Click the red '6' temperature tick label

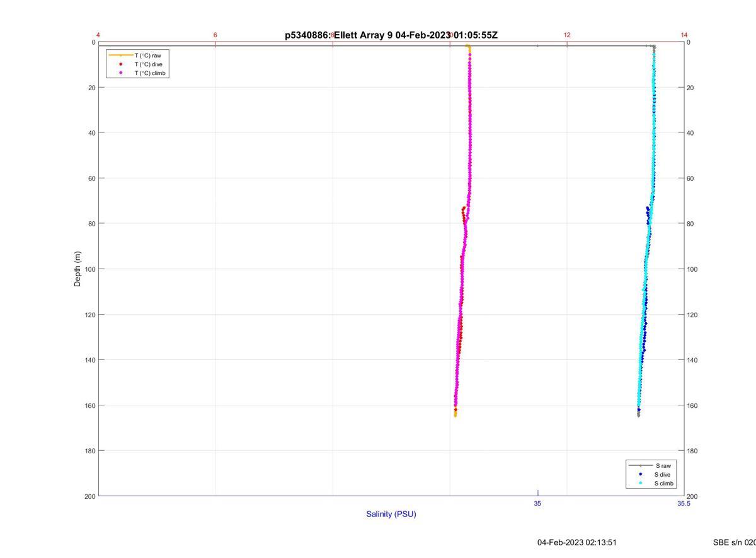[215, 35]
